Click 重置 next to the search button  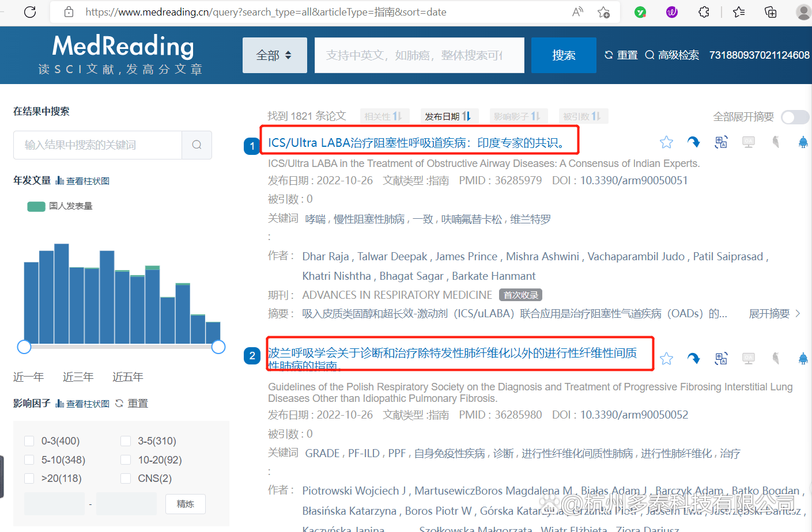coord(621,55)
